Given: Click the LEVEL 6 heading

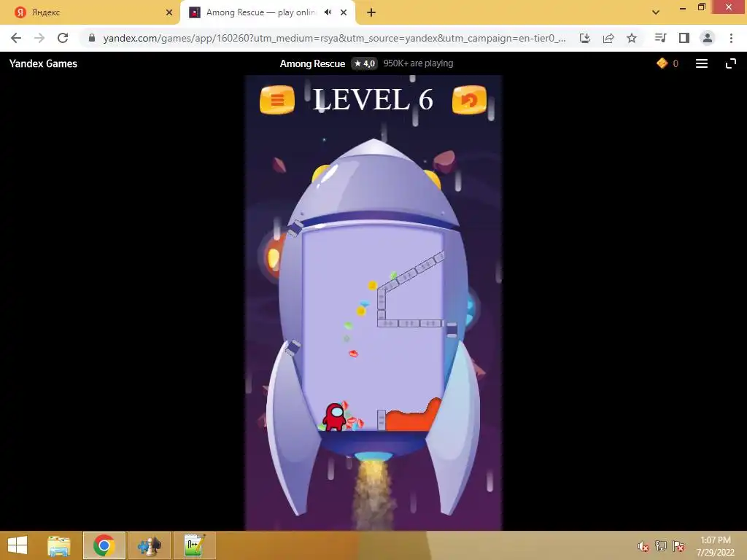Looking at the screenshot, I should click(373, 99).
